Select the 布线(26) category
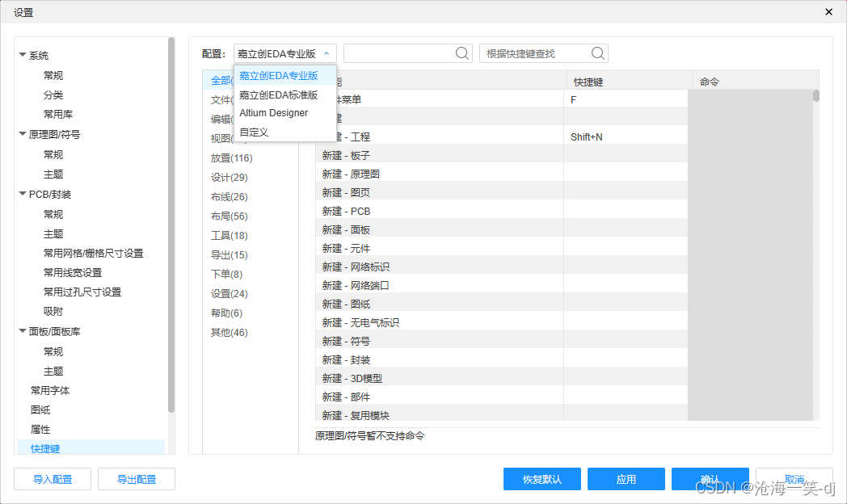The image size is (847, 504). [229, 197]
